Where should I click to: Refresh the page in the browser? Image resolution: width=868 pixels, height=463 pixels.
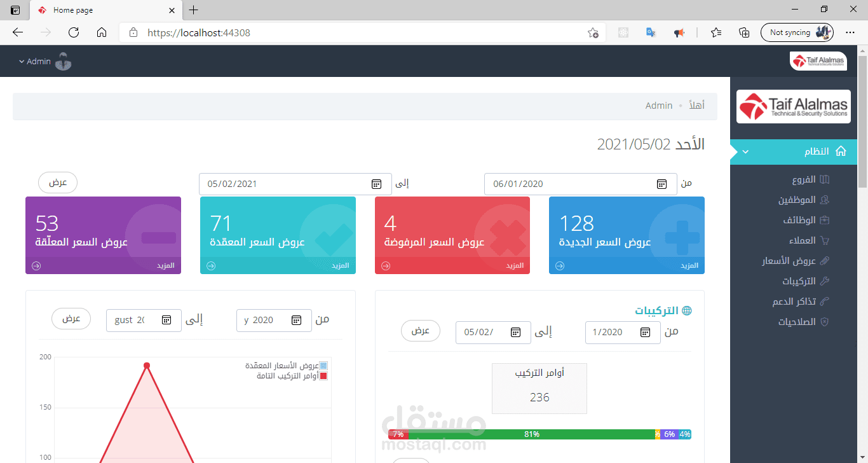click(x=74, y=32)
